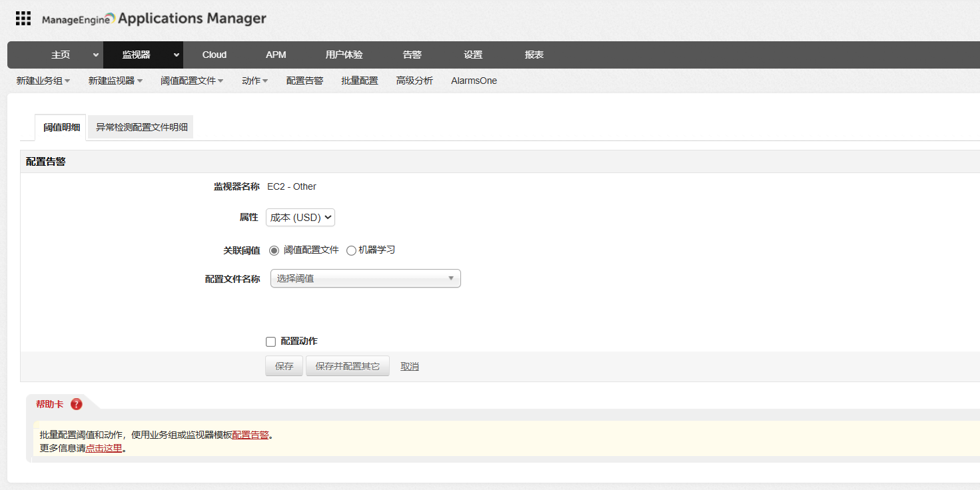Open the 选择阈值 profile dropdown

366,278
